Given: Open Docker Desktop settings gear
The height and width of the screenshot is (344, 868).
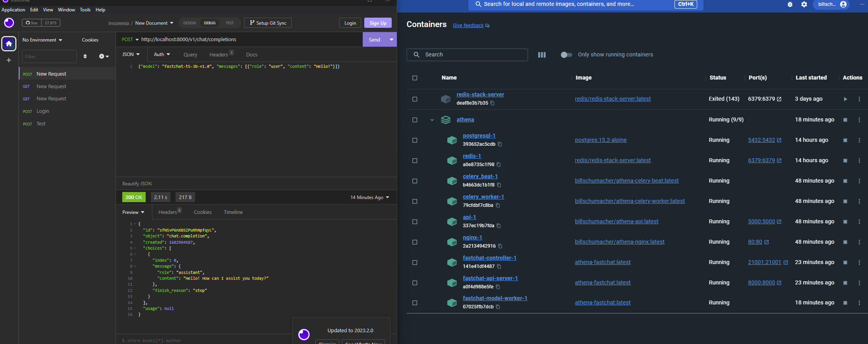Looking at the screenshot, I should pyautogui.click(x=804, y=4).
